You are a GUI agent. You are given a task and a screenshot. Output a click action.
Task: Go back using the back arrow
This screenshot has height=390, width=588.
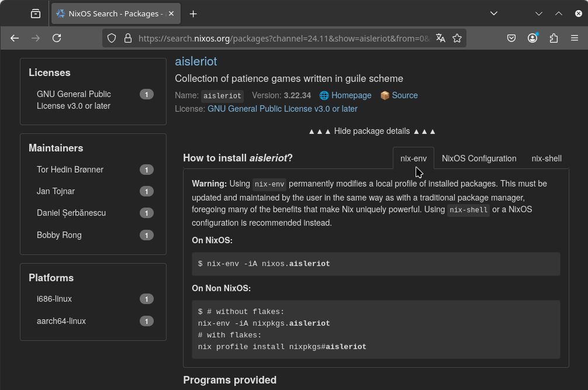(x=15, y=38)
